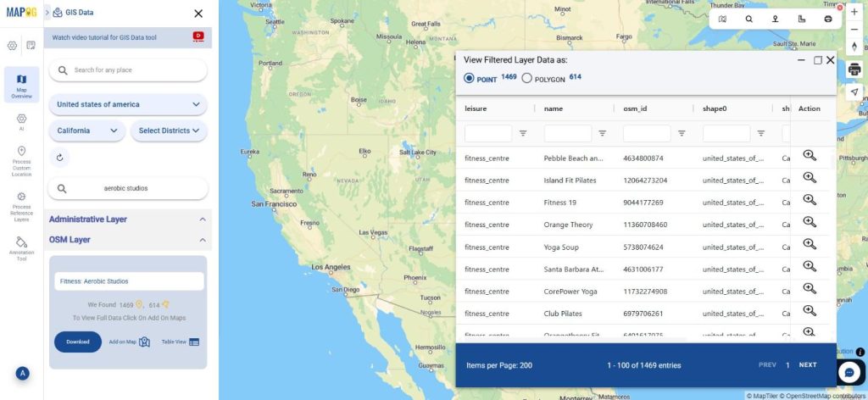Zoom out the map with minus button
Image resolution: width=868 pixels, height=400 pixels.
[854, 29]
